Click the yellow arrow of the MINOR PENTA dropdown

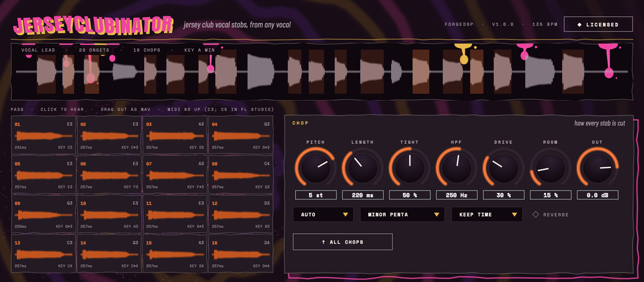tap(436, 215)
